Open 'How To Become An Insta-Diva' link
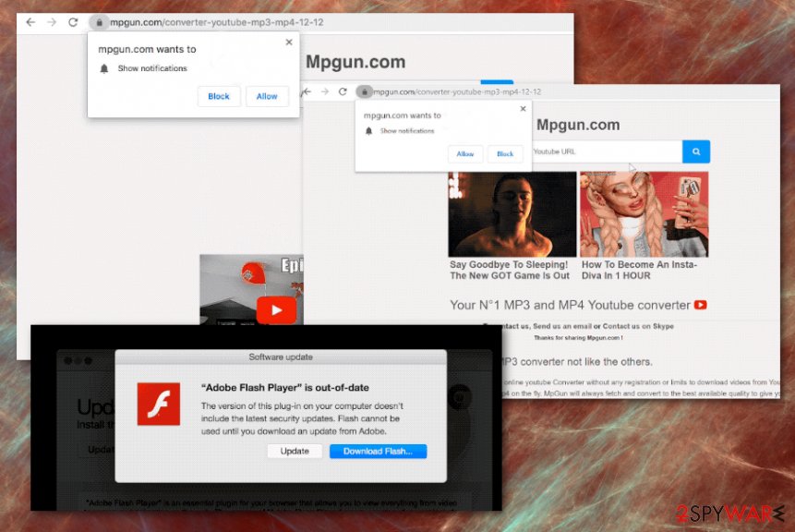Image resolution: width=795 pixels, height=532 pixels. point(639,271)
